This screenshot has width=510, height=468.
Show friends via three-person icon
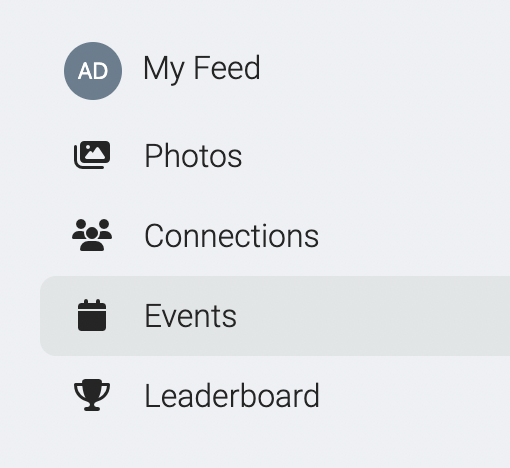(x=92, y=235)
